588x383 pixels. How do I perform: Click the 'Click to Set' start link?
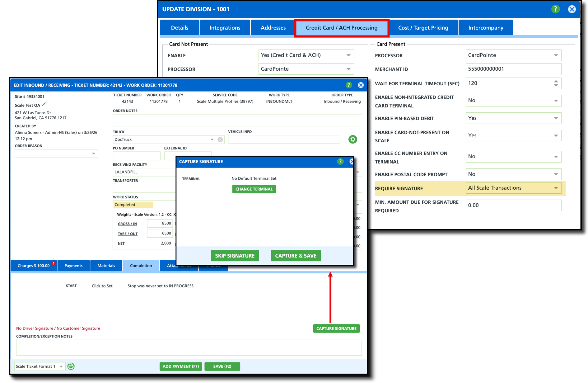pyautogui.click(x=102, y=286)
